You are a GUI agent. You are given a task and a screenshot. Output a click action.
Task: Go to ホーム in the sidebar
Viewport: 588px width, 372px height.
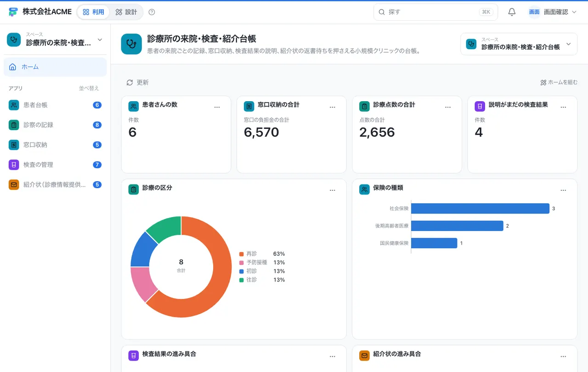pyautogui.click(x=55, y=67)
